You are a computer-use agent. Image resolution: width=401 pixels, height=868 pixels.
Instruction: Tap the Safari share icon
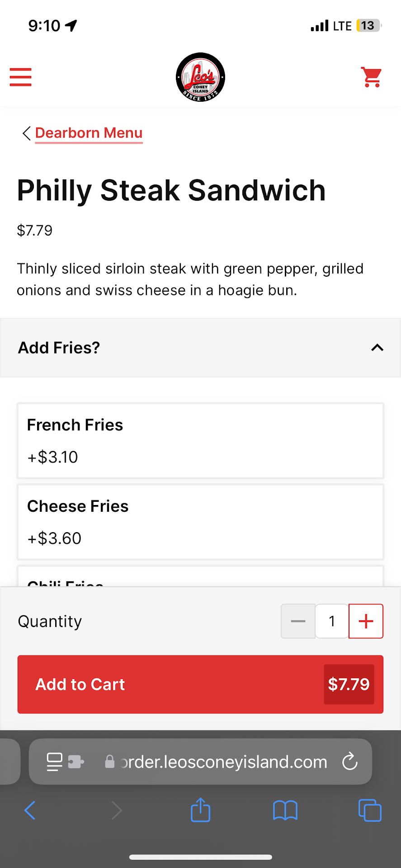tap(200, 810)
